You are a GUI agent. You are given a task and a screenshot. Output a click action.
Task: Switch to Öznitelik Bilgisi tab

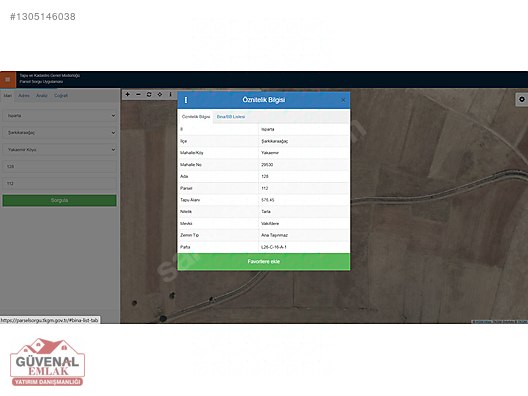[196, 117]
